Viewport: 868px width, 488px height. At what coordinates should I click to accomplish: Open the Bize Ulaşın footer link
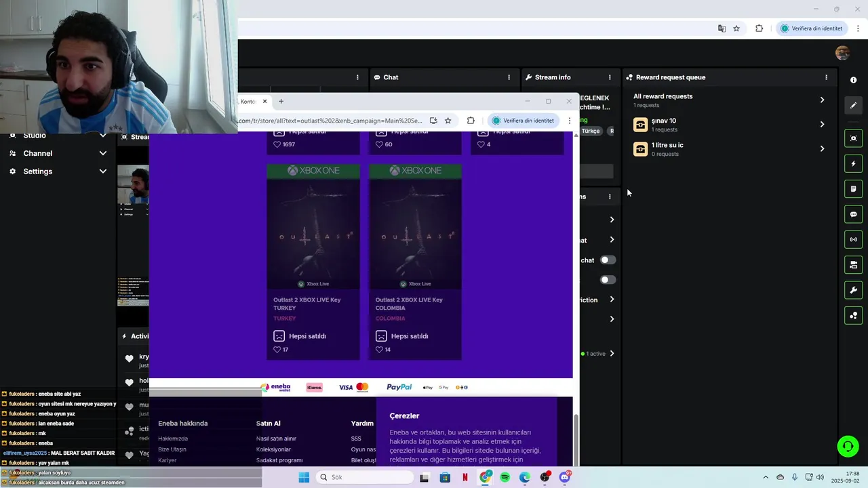(172, 449)
